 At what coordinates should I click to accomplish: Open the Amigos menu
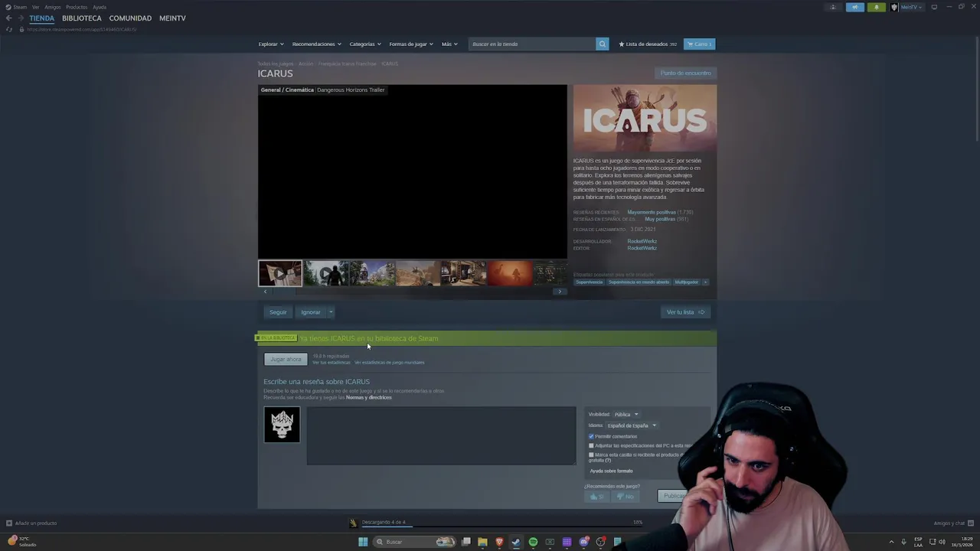[x=52, y=7]
